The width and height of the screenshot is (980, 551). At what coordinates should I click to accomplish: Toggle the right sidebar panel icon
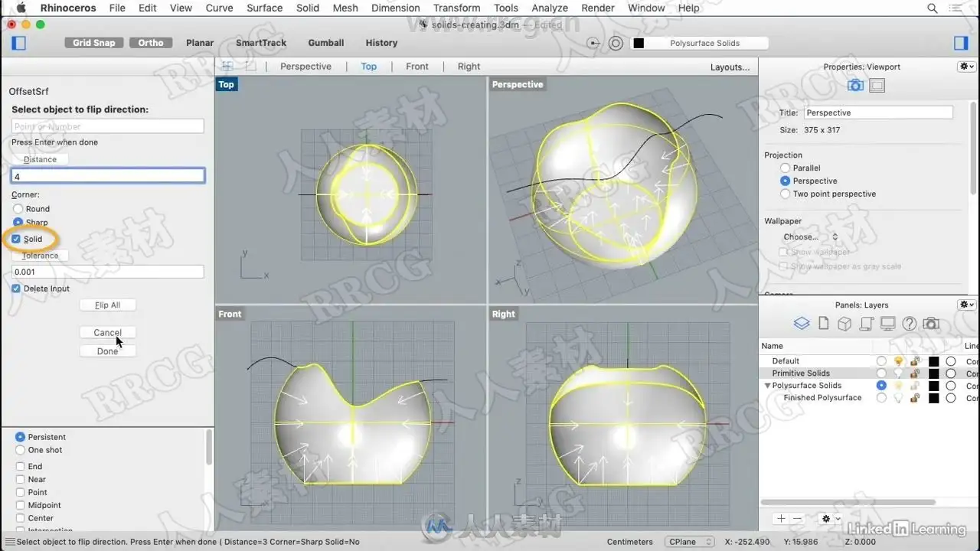coord(961,43)
